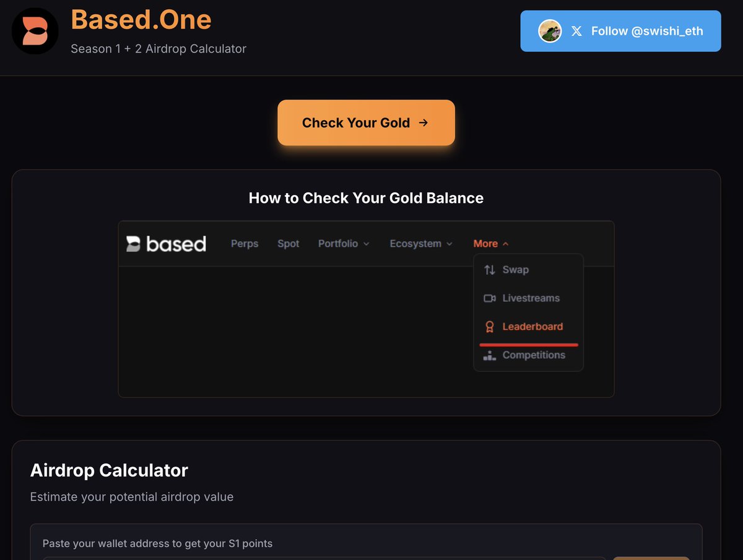Select Competitions text in the dropdown

pyautogui.click(x=534, y=355)
